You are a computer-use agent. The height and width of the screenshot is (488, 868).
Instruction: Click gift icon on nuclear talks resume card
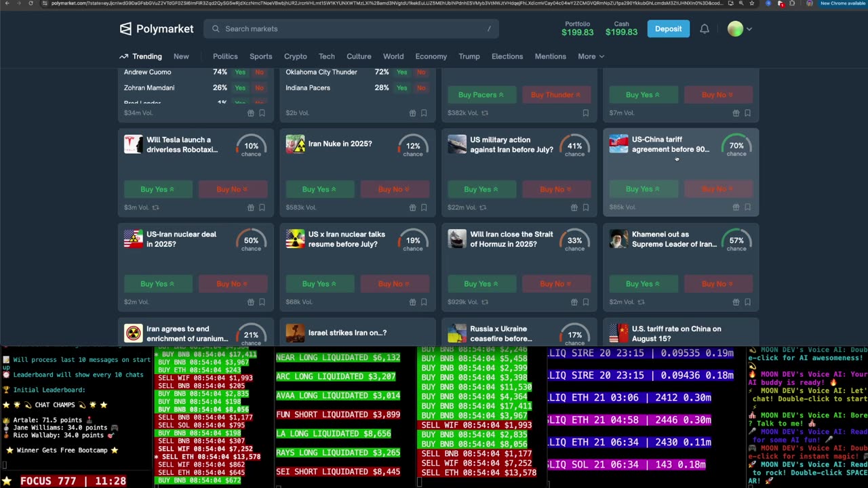tap(412, 302)
